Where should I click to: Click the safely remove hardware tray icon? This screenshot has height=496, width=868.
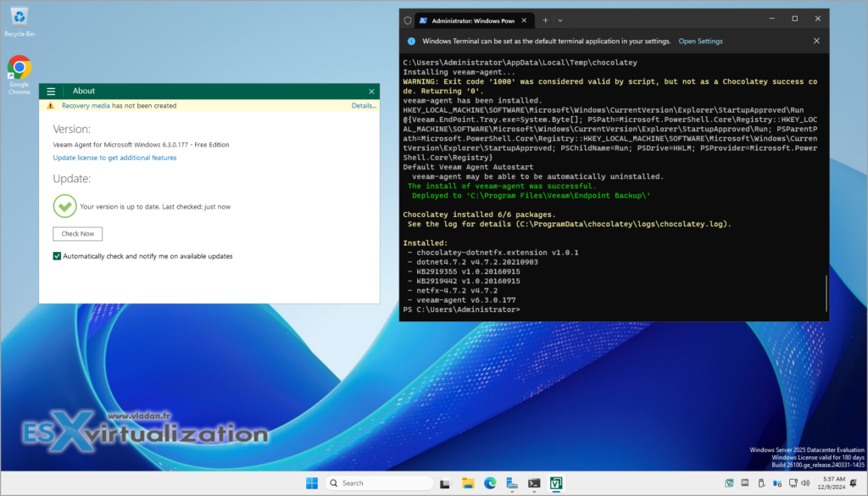tap(761, 482)
